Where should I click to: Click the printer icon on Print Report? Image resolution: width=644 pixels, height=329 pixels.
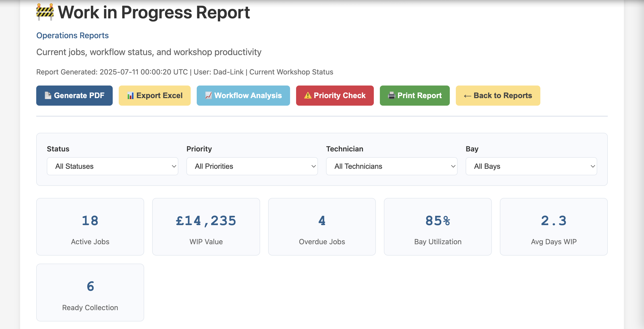pos(392,95)
